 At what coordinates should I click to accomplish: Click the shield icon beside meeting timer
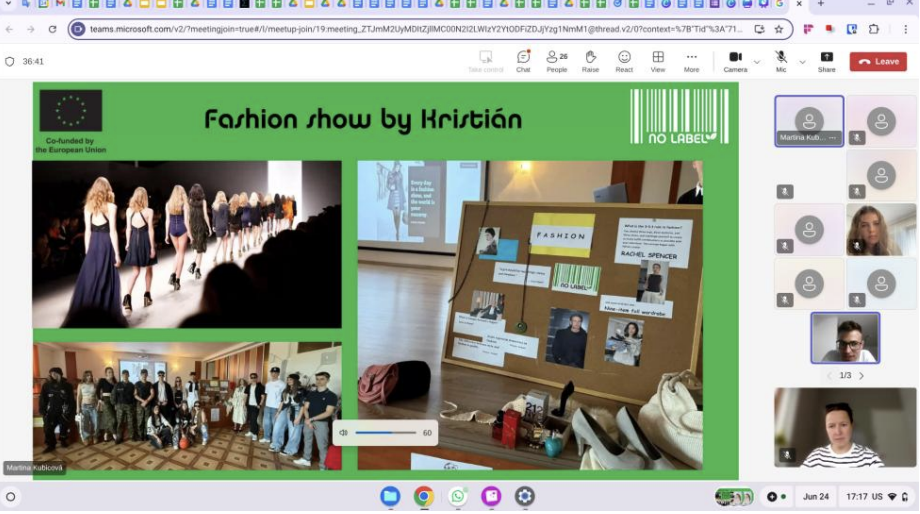tap(10, 61)
